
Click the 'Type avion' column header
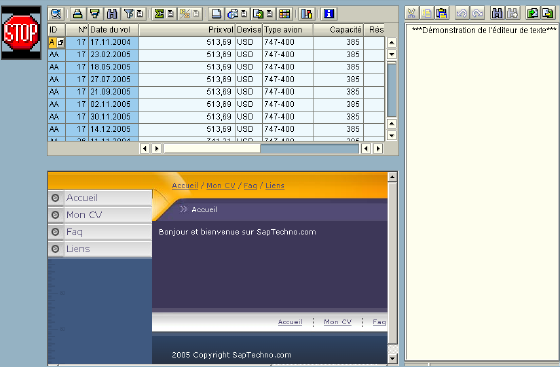tap(288, 30)
